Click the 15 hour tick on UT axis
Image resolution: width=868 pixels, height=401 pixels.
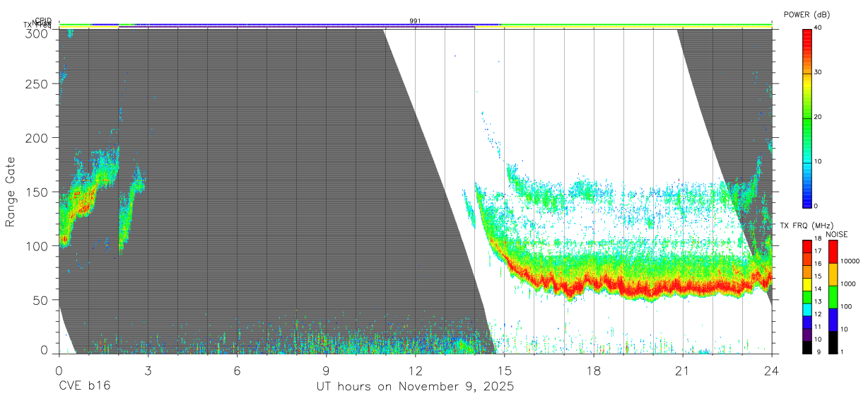tap(505, 370)
